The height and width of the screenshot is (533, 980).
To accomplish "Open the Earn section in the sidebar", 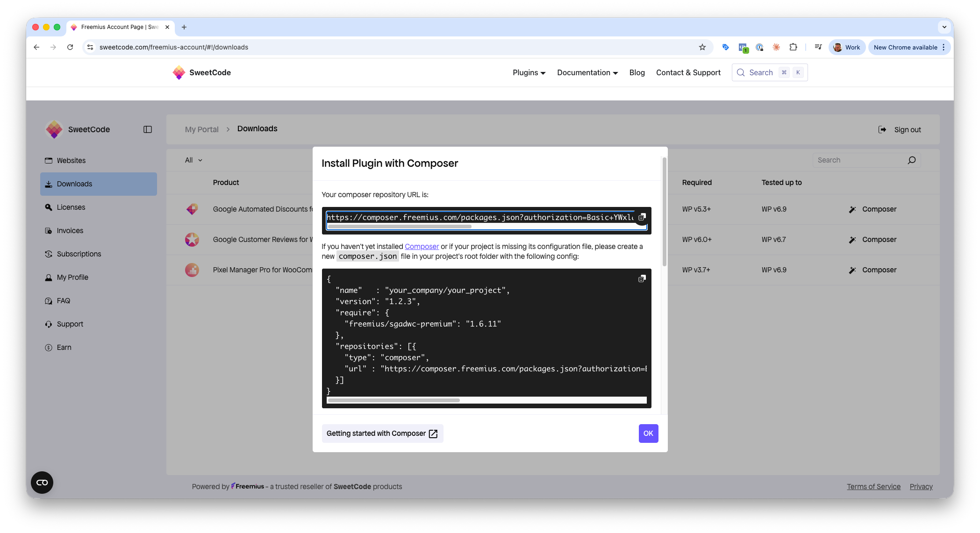I will click(63, 347).
